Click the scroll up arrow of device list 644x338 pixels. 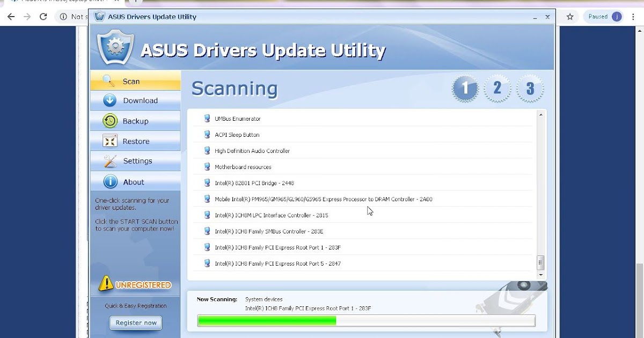pos(541,115)
